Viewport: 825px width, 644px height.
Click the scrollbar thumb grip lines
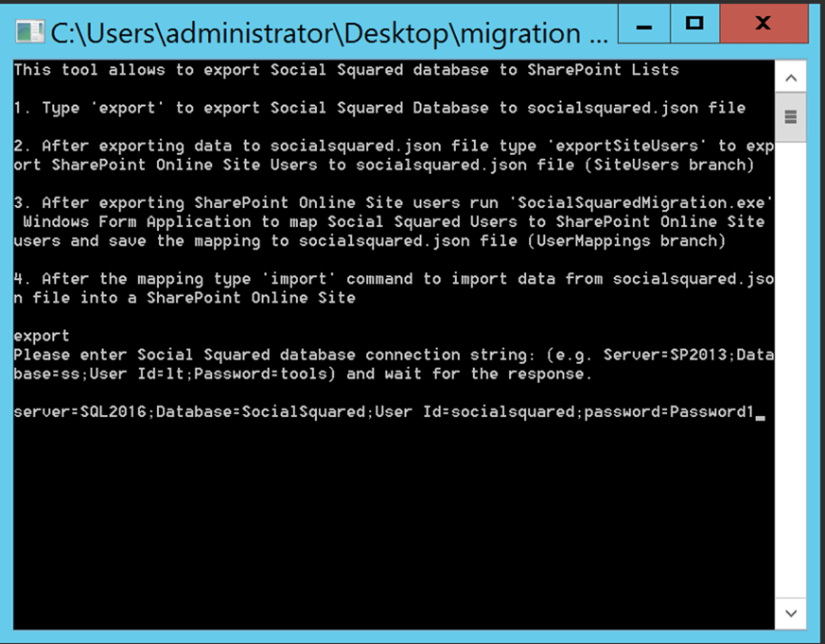[791, 115]
